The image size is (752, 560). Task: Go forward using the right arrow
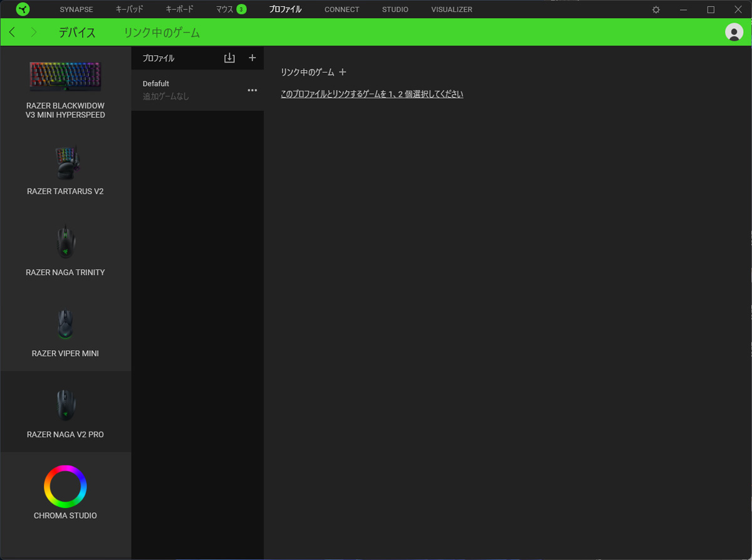pyautogui.click(x=34, y=32)
